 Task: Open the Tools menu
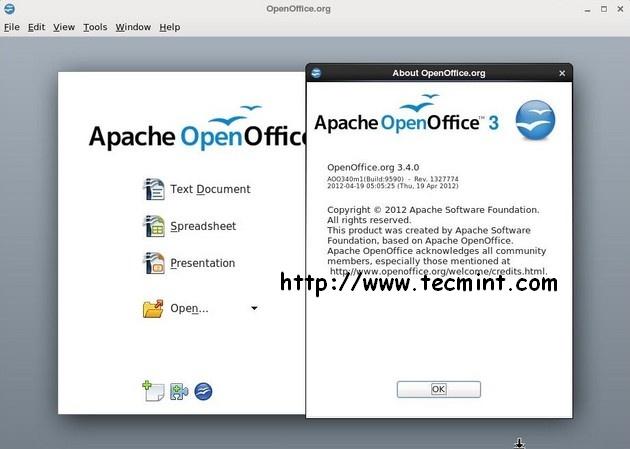(x=95, y=27)
